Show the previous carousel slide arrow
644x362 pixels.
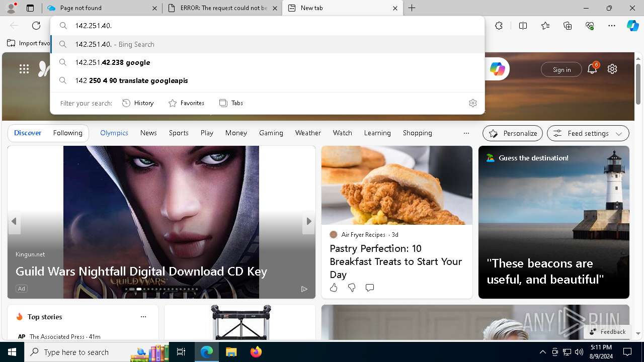(x=14, y=221)
